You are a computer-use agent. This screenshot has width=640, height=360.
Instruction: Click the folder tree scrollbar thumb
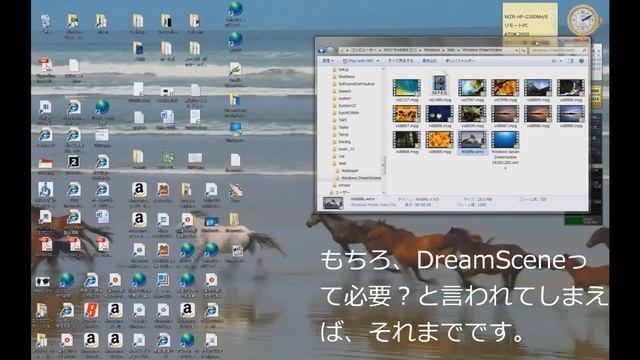[384, 164]
